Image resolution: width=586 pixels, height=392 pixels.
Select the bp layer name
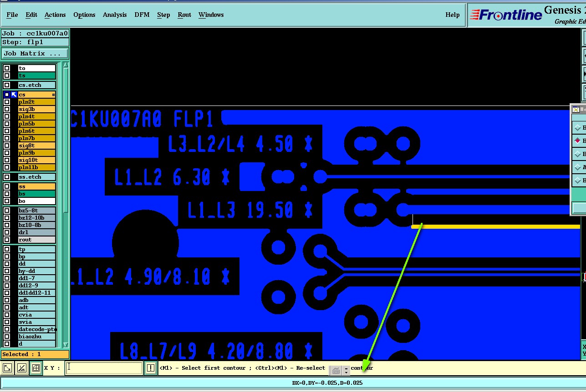36,256
